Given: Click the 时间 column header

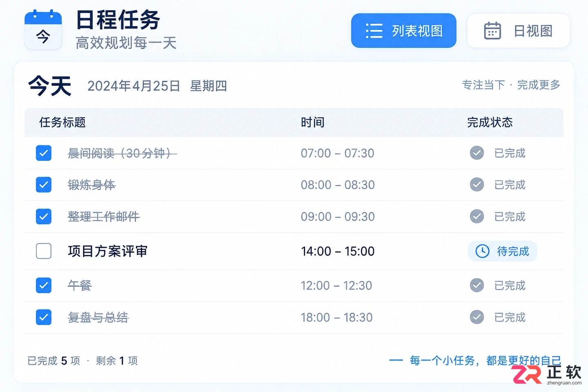Looking at the screenshot, I should coord(313,122).
